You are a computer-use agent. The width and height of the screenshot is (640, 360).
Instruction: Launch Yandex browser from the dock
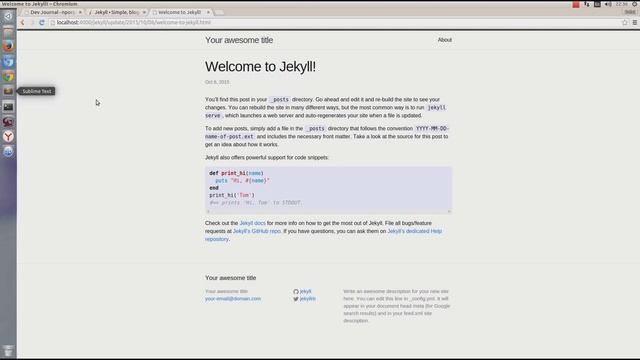pos(8,136)
